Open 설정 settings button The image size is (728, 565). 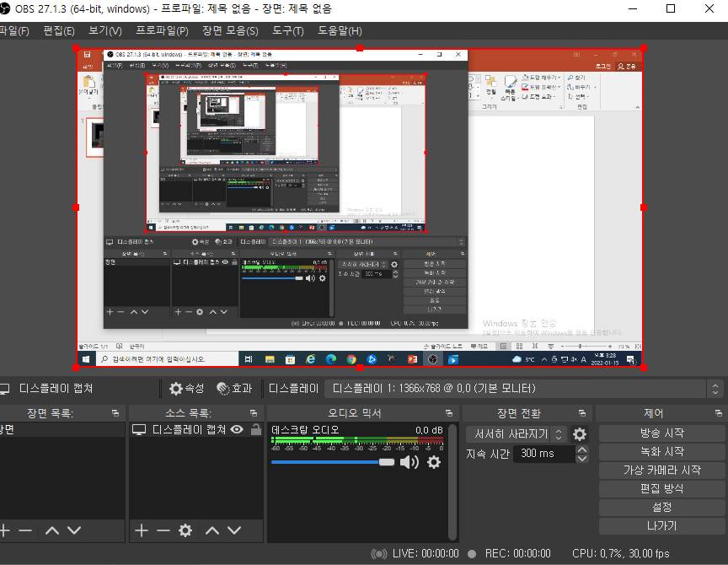[x=662, y=508]
